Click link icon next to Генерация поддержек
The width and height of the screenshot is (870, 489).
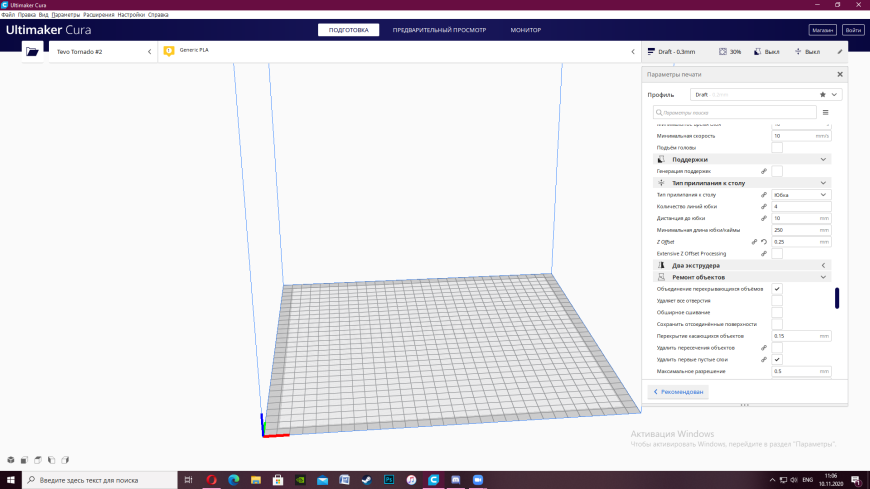pos(764,172)
